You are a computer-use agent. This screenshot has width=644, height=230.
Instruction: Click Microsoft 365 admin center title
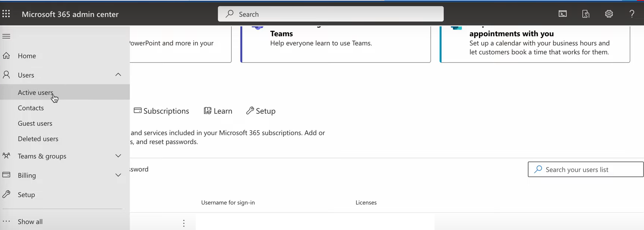click(x=70, y=14)
